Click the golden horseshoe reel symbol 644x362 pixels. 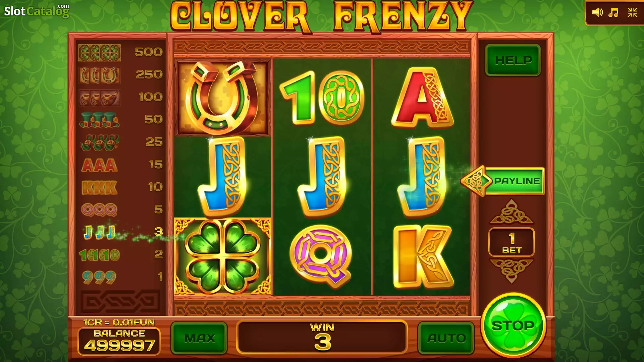point(222,98)
